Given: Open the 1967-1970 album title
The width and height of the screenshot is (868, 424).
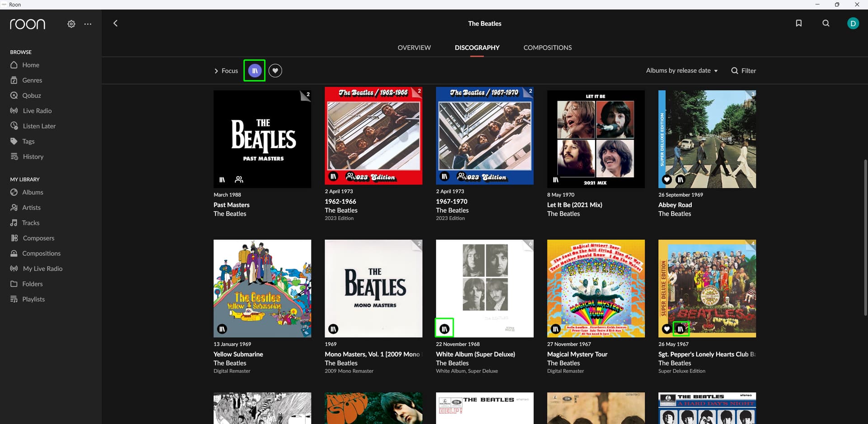Looking at the screenshot, I should click(x=452, y=201).
